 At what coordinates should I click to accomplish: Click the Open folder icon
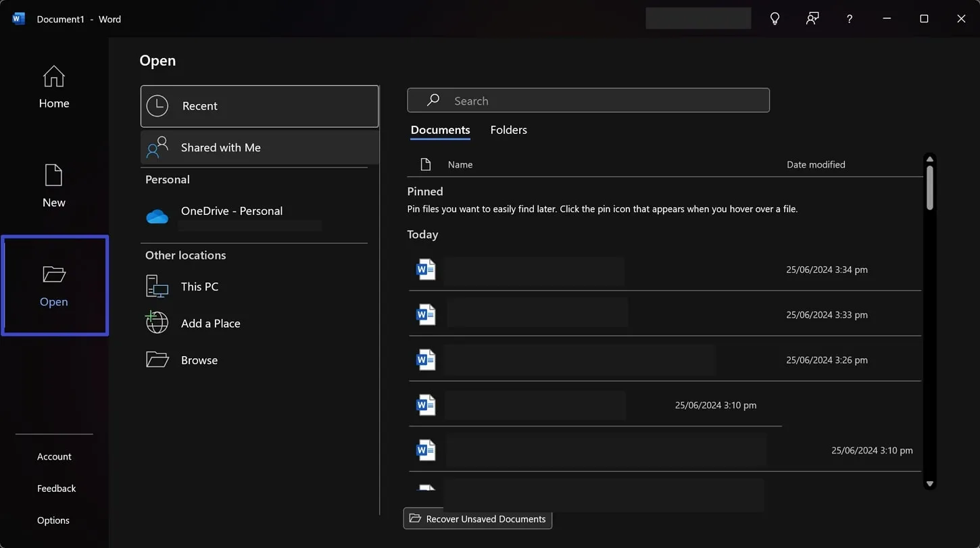54,274
